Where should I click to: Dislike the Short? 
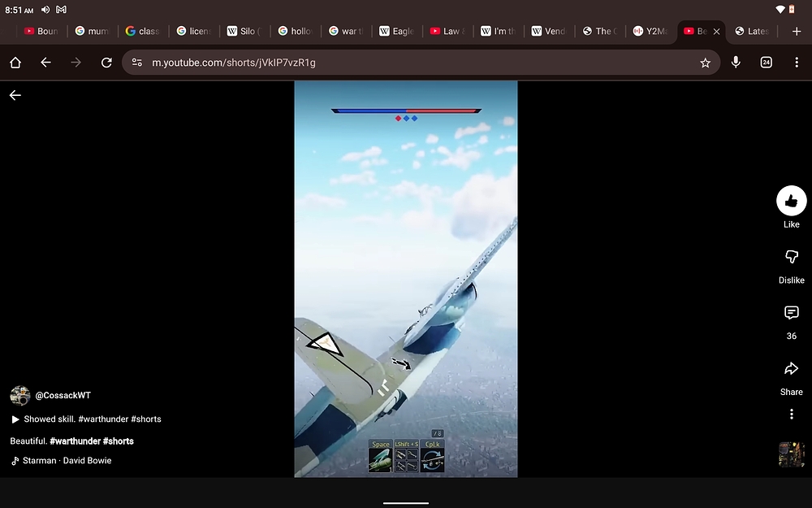click(x=791, y=257)
